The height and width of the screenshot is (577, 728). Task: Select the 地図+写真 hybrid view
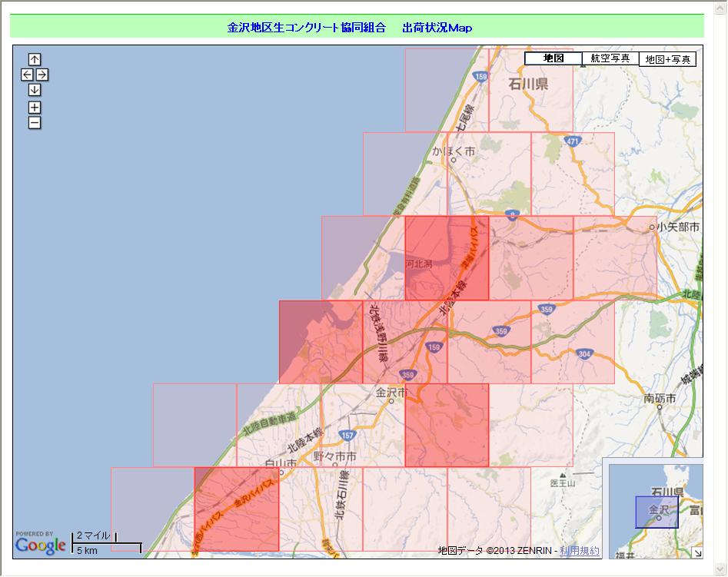[667, 59]
